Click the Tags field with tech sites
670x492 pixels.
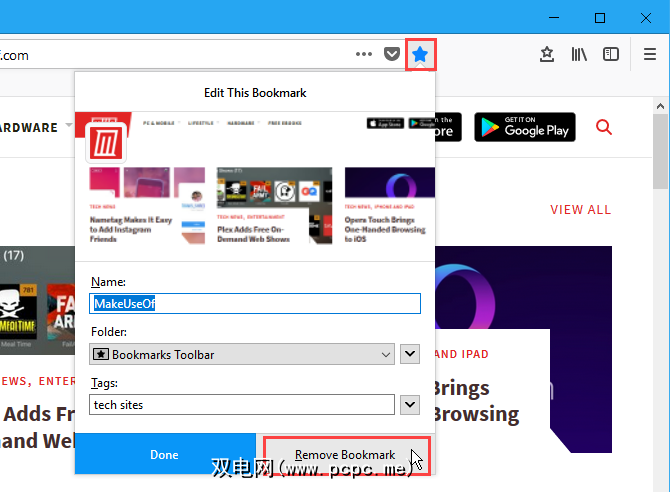242,405
